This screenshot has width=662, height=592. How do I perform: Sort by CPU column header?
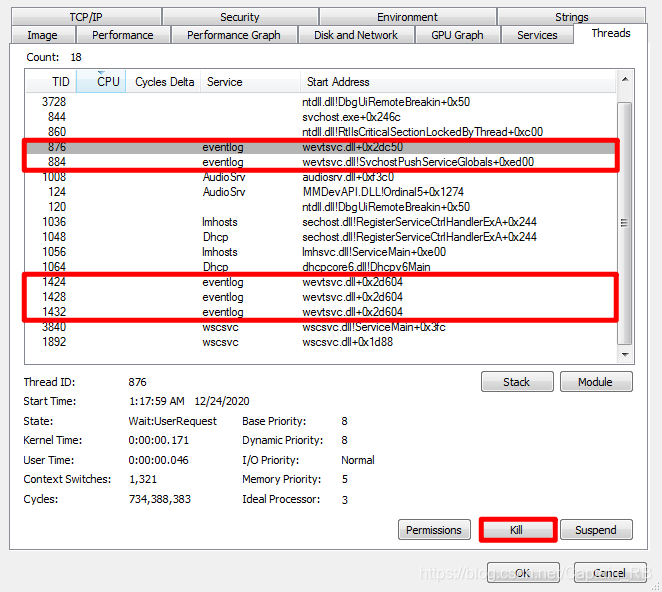(x=108, y=82)
